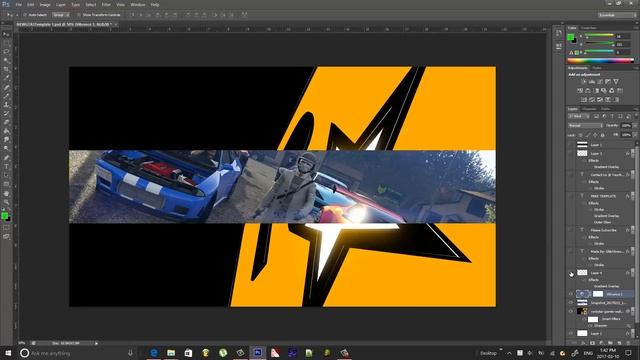Screen dimensions: 640x360
Task: Add a Color Balance adjustment
Action: click(x=588, y=91)
